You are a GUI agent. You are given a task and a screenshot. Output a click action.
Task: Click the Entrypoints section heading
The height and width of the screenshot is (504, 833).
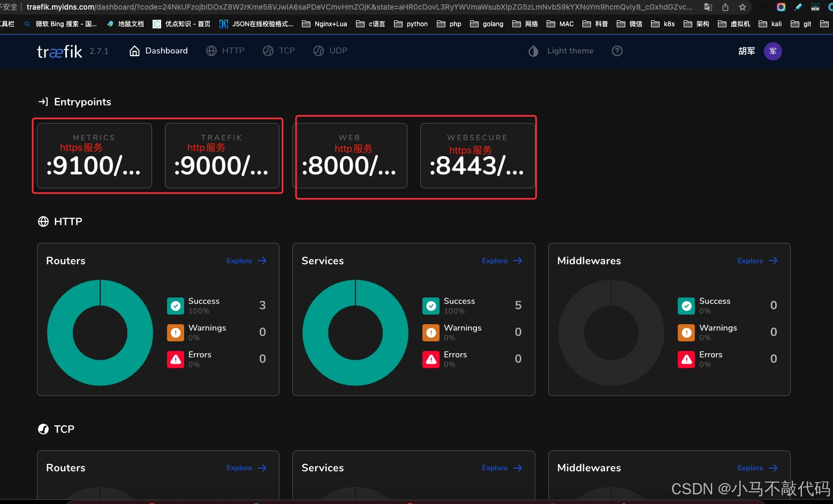pyautogui.click(x=82, y=102)
